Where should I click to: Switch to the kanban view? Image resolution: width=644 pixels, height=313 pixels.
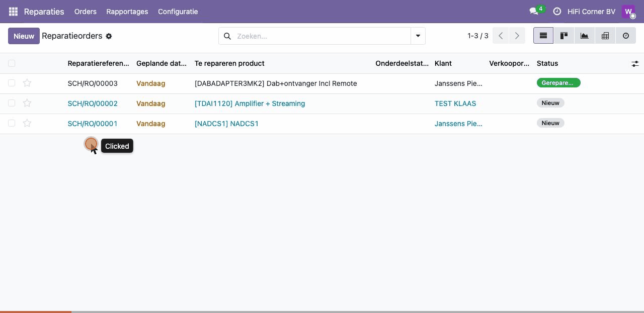pos(564,36)
